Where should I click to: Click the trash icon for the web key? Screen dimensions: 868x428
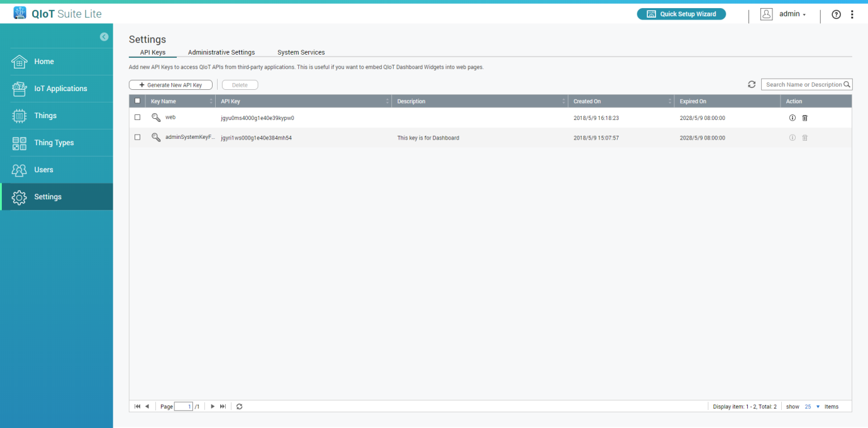point(804,118)
